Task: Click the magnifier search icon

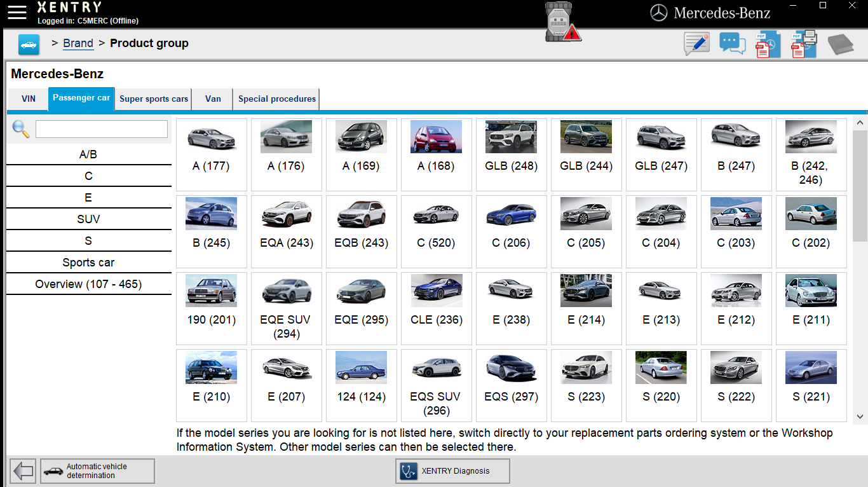Action: pos(21,129)
